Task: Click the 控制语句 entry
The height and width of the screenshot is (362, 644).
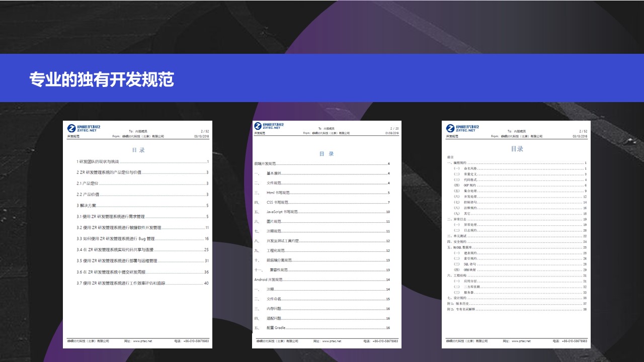Action: coord(520,202)
